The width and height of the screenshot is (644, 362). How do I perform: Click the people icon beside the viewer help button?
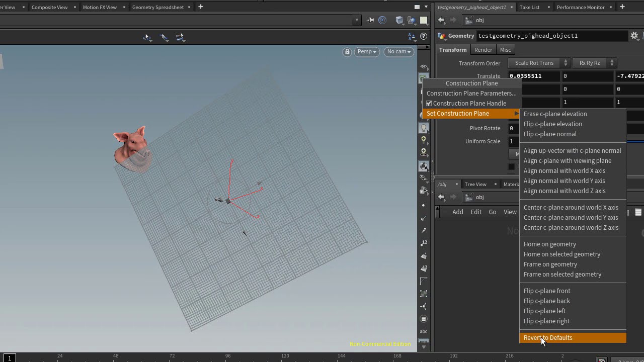412,36
